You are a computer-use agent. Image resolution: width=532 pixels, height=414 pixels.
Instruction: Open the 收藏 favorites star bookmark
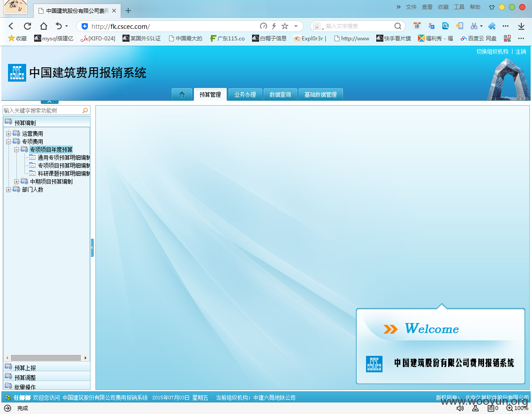(x=17, y=38)
